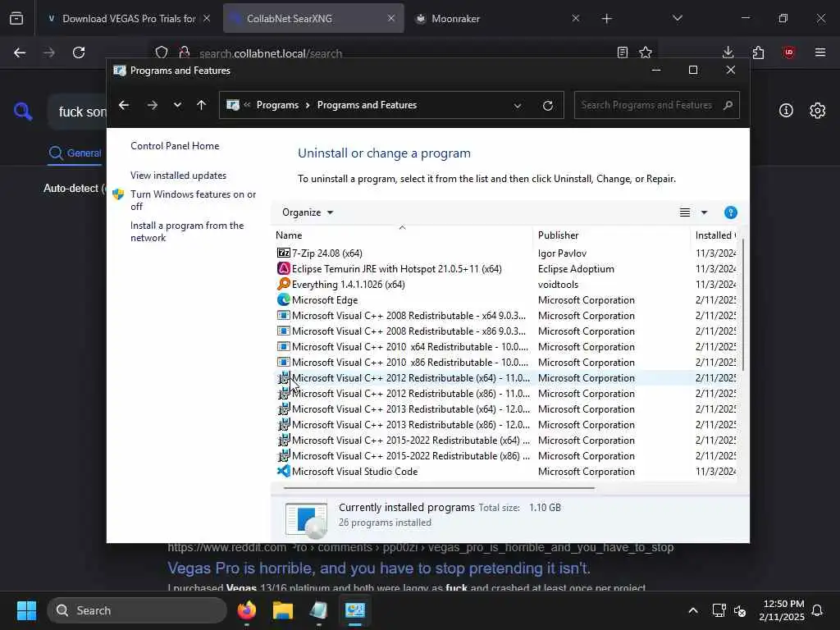
Task: Click the Windows taskbar Search box
Action: 137,610
